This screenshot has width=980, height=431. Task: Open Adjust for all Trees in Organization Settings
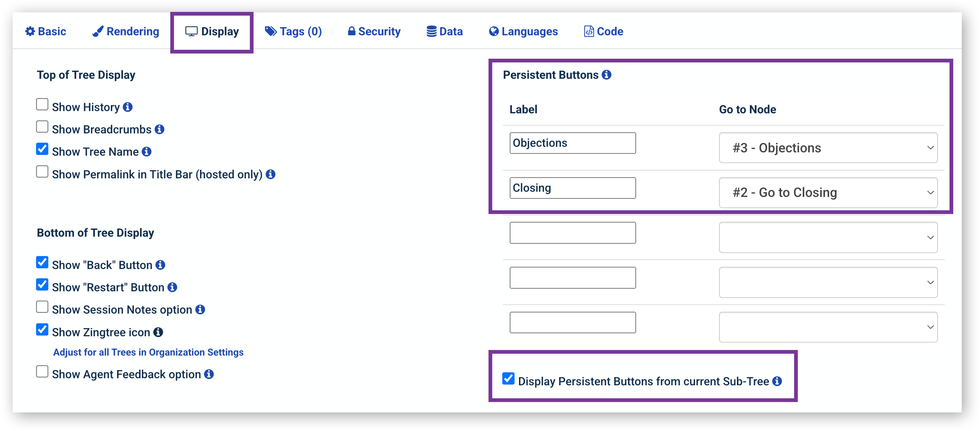pos(148,352)
